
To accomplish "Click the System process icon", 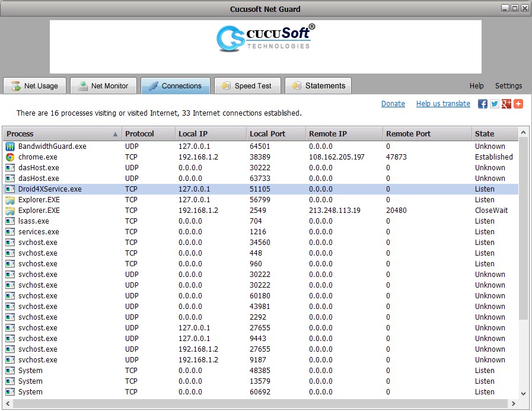I will tap(9, 371).
